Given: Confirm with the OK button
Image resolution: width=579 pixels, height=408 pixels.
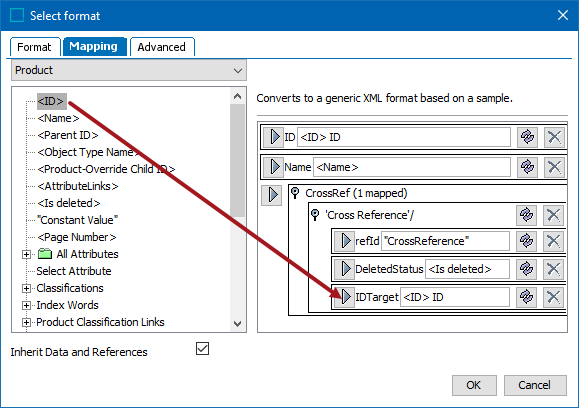Looking at the screenshot, I should (x=474, y=385).
